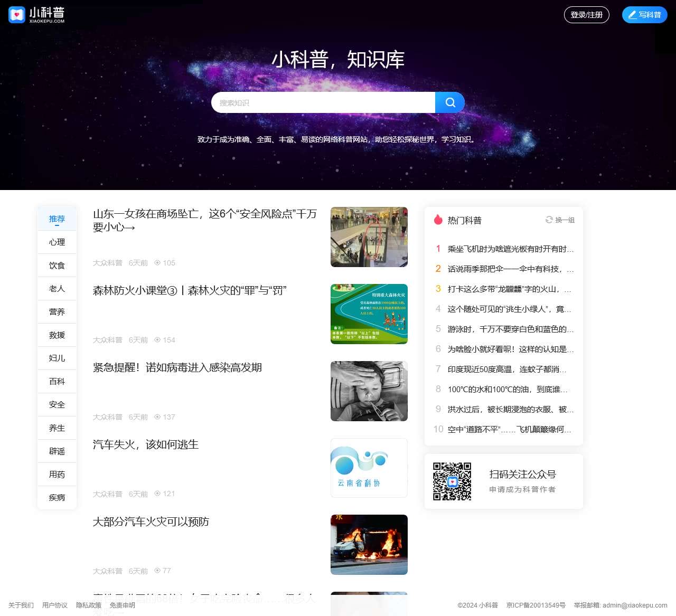
Task: Click the refresh icon next to 换一组
Action: (548, 220)
